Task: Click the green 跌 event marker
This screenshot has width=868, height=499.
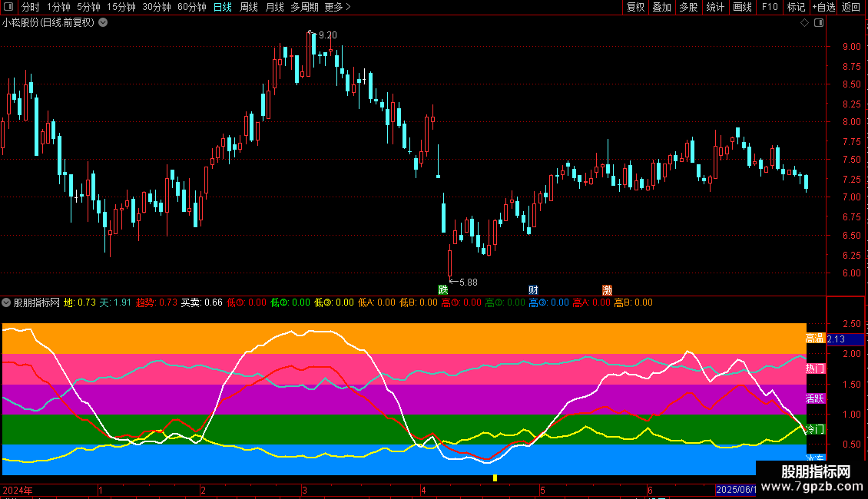Action: tap(443, 290)
